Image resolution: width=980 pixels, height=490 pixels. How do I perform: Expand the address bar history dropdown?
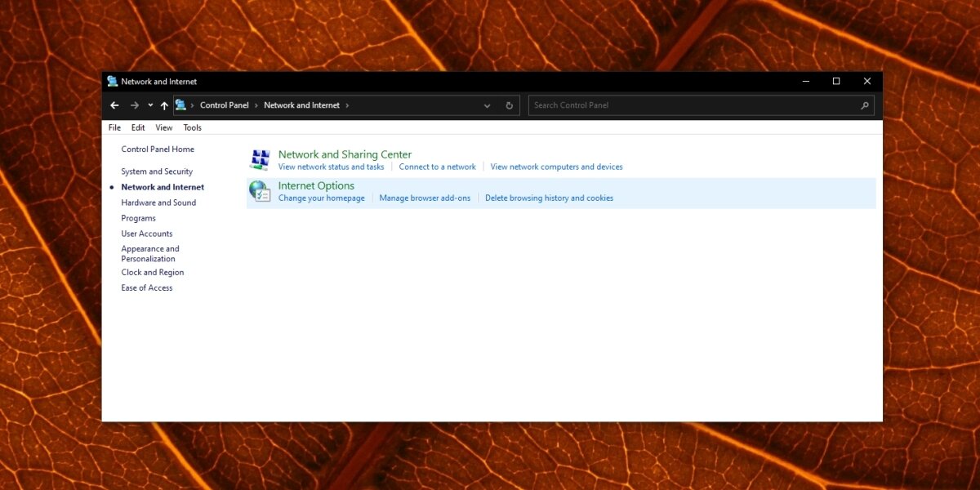487,105
